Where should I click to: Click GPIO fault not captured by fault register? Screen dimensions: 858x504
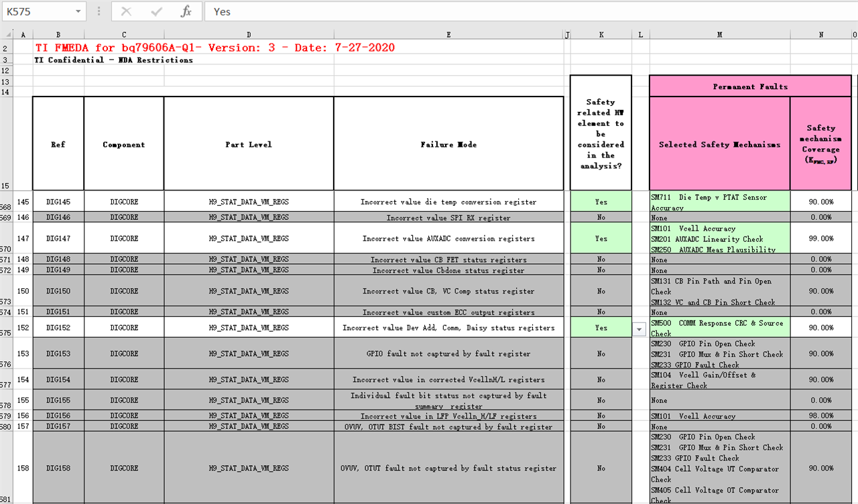point(448,353)
